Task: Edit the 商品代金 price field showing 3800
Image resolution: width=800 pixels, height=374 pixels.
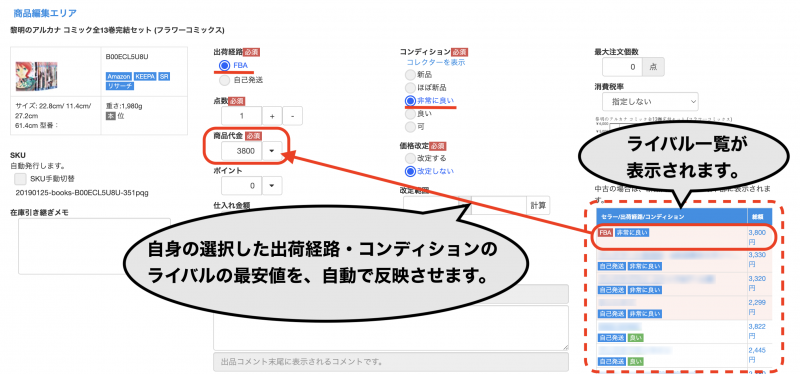Action: (x=241, y=151)
